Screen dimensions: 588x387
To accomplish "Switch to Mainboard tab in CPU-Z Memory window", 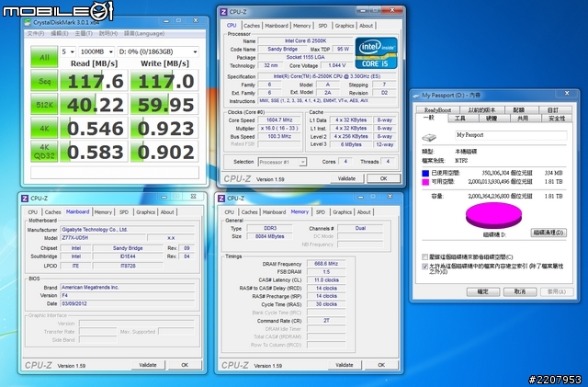I will [274, 212].
